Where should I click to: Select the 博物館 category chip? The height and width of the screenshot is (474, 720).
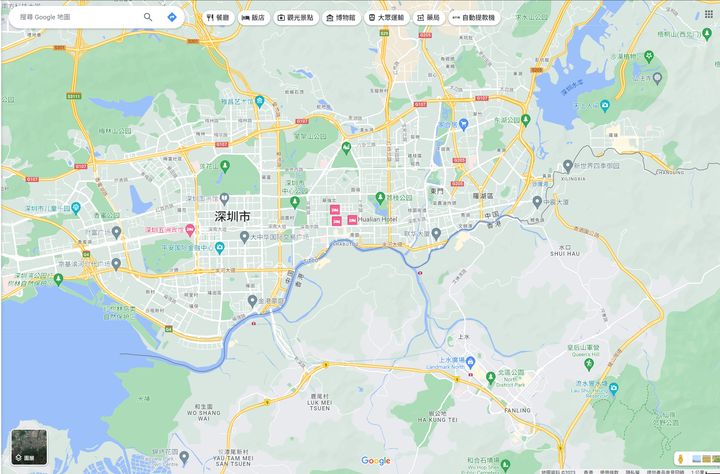pos(341,18)
